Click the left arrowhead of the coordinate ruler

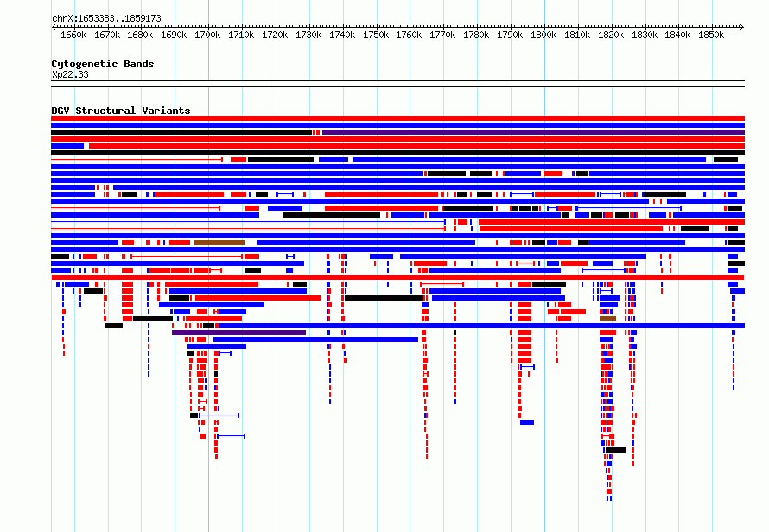tap(54, 27)
